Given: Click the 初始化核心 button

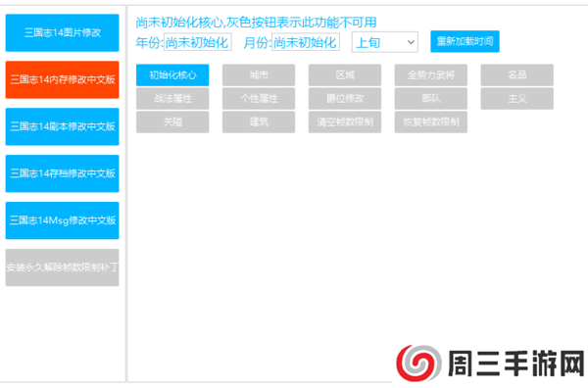Looking at the screenshot, I should [172, 75].
